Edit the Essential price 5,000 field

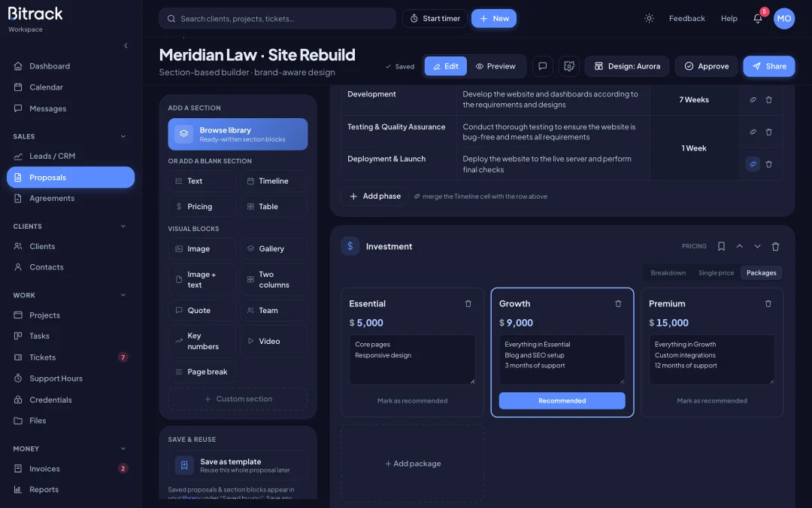[x=371, y=323]
